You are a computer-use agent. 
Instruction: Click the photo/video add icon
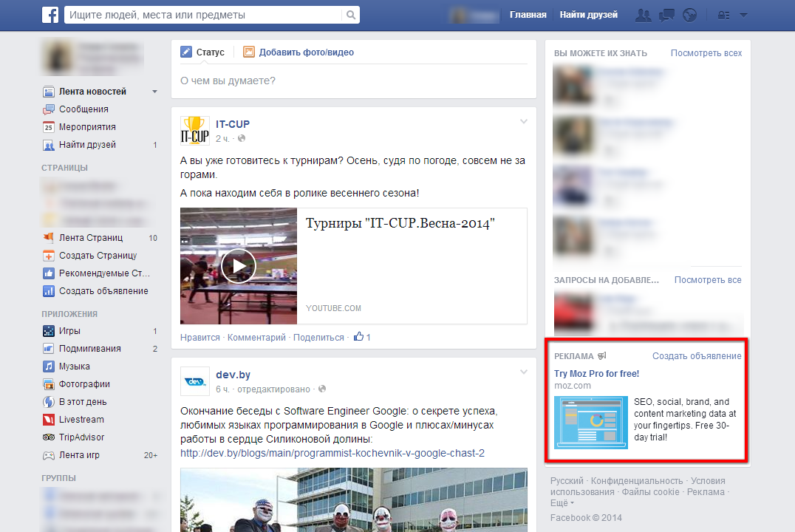(x=248, y=52)
